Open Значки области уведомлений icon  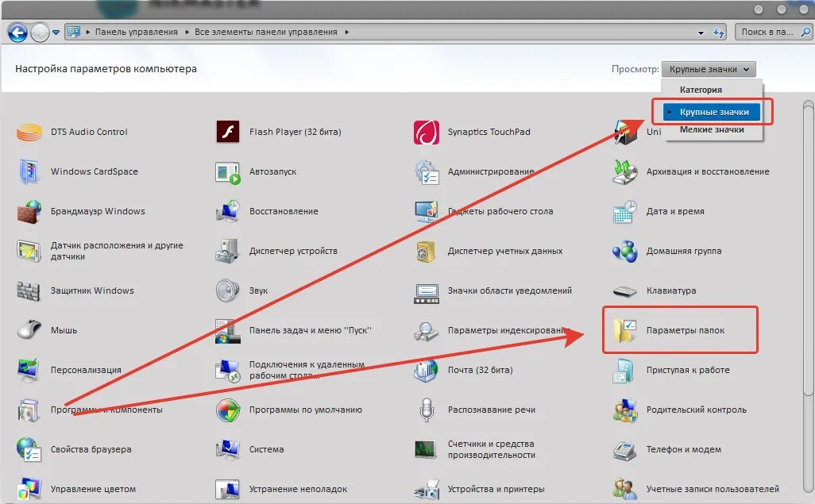[x=427, y=293]
